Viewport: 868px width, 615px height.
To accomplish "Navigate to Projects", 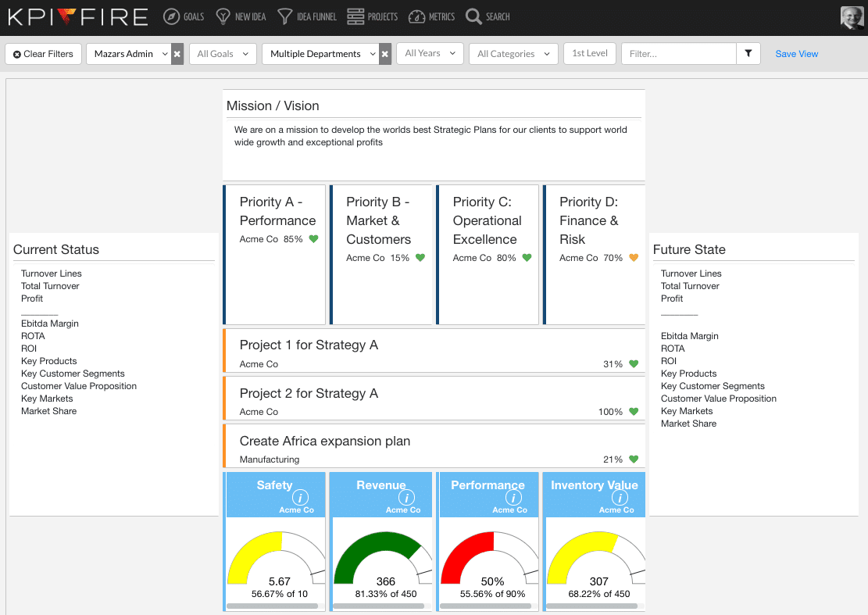I will point(383,17).
